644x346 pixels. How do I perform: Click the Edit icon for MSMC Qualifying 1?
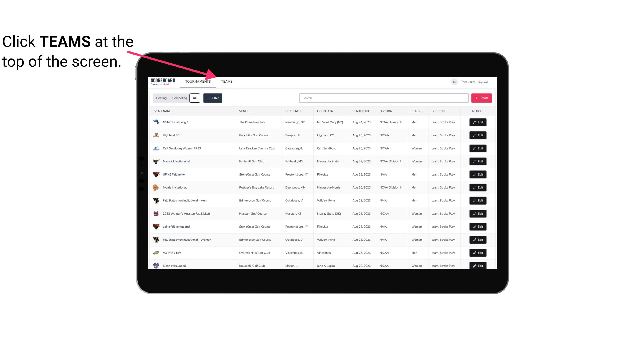(x=478, y=122)
